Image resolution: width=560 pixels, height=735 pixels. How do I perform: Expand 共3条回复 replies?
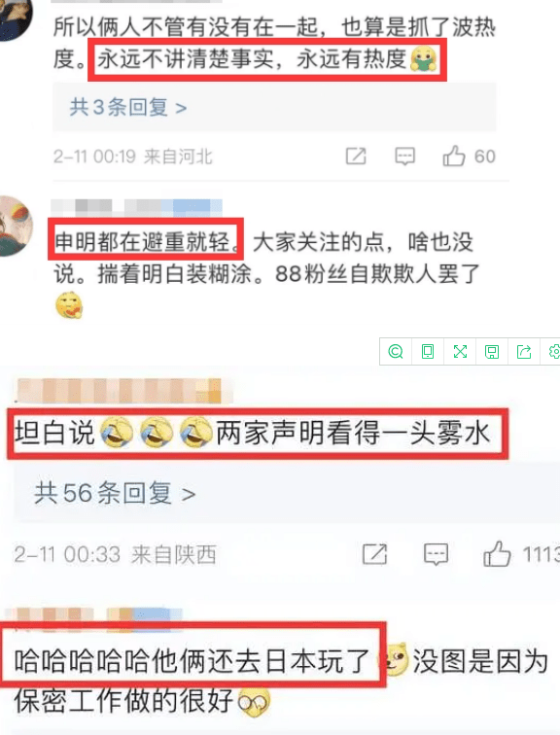[128, 107]
